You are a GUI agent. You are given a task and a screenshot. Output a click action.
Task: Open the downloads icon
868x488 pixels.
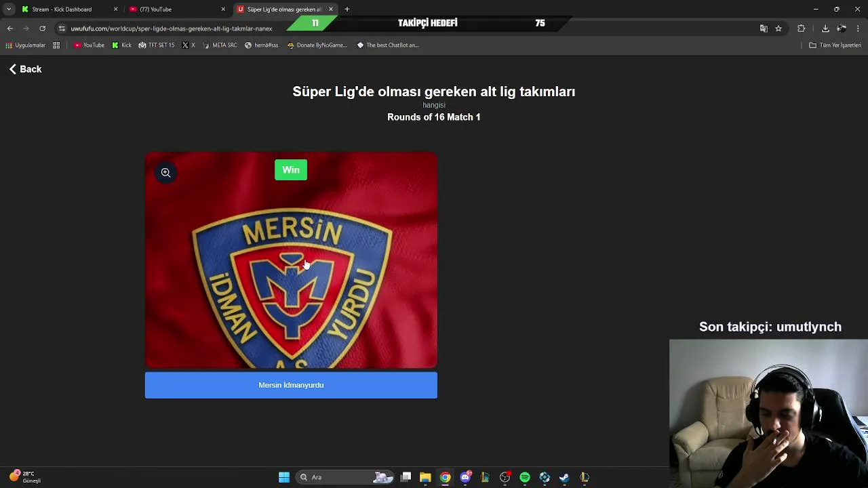click(825, 28)
